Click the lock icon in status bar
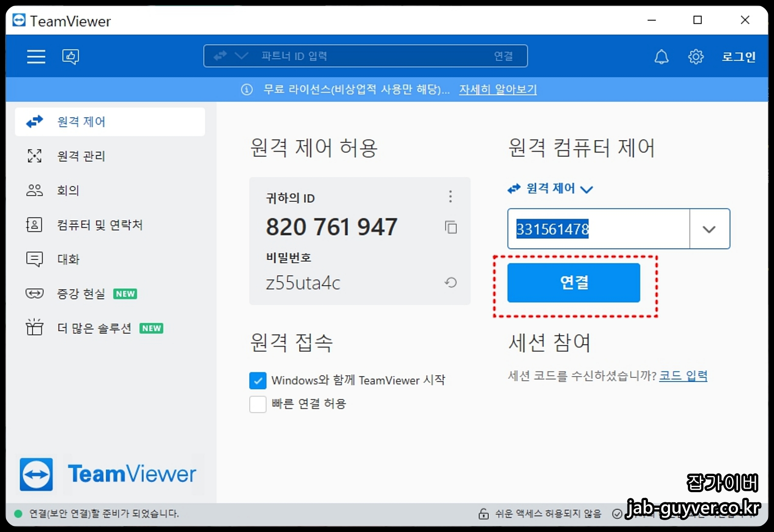774x532 pixels. pyautogui.click(x=484, y=514)
